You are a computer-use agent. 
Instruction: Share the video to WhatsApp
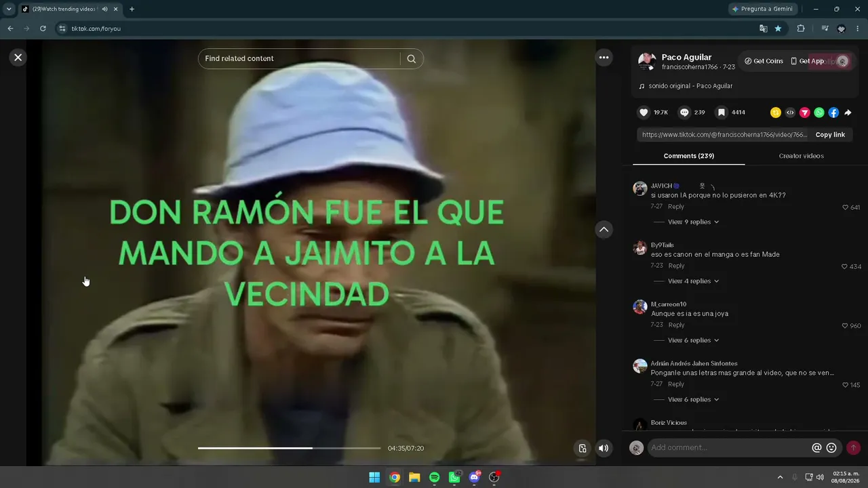point(819,113)
